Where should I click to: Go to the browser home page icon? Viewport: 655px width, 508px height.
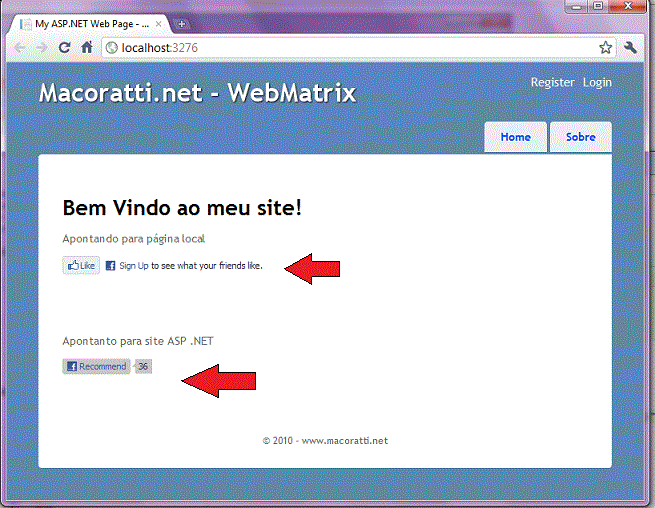pyautogui.click(x=86, y=47)
